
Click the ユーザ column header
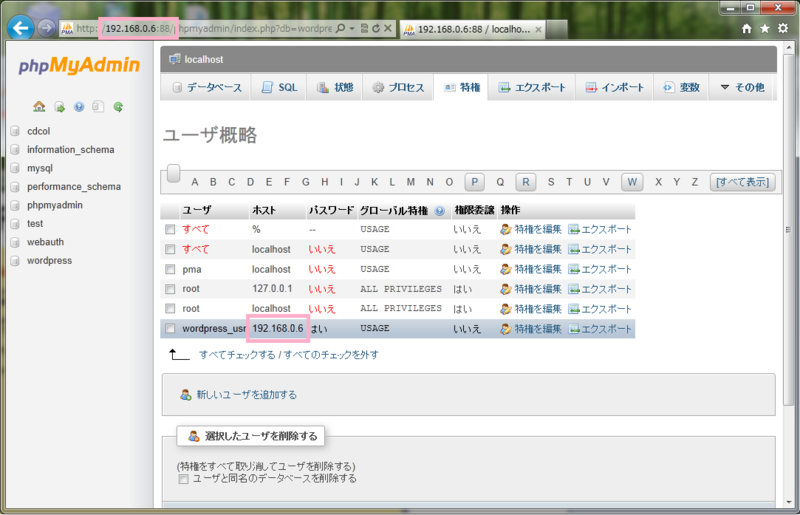coord(197,210)
